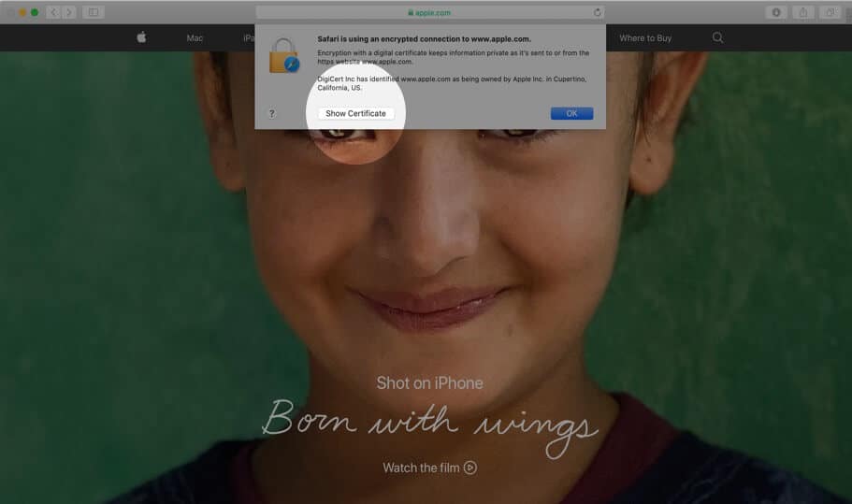The image size is (852, 504).
Task: Go back with the Safari back arrow
Action: [53, 12]
